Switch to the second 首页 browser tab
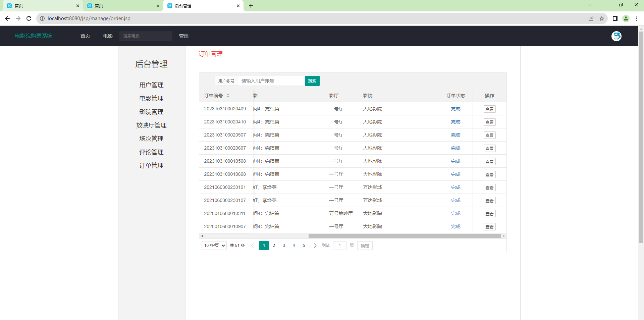 tap(123, 6)
